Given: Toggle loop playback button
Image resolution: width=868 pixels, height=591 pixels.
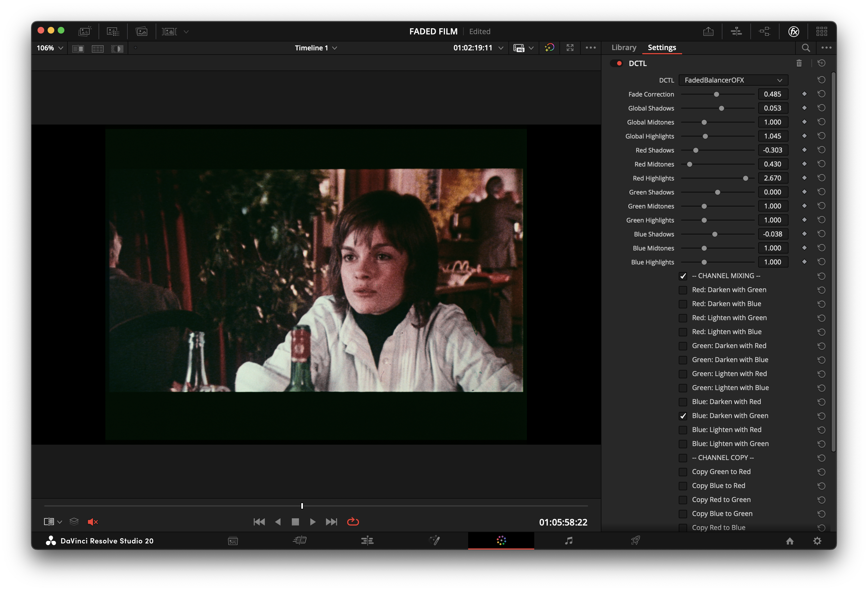Looking at the screenshot, I should click(x=353, y=522).
